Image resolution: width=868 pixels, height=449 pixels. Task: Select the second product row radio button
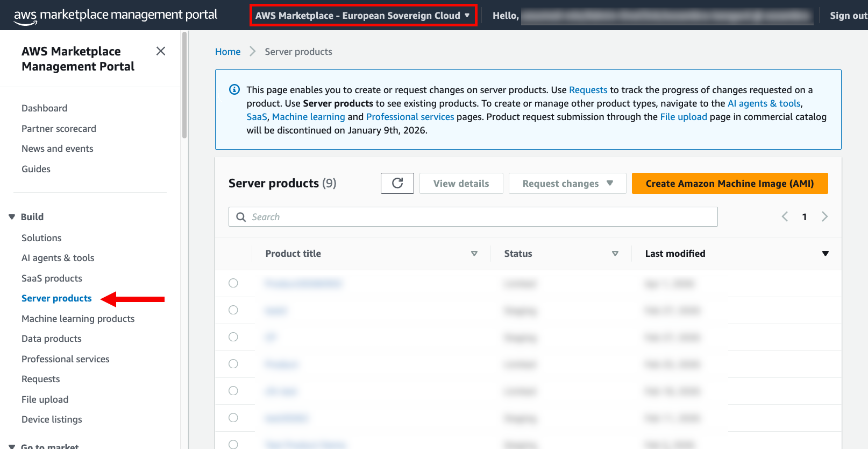pos(233,310)
